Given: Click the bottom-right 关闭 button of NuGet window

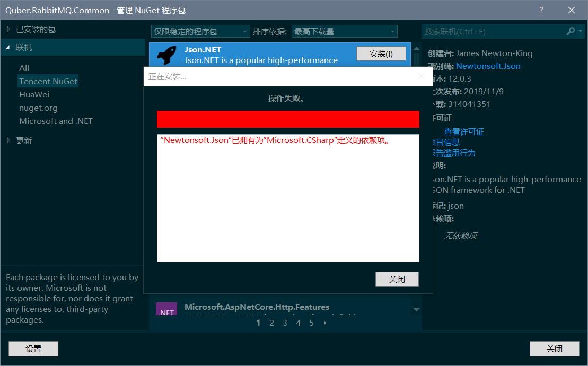Looking at the screenshot, I should [x=554, y=349].
